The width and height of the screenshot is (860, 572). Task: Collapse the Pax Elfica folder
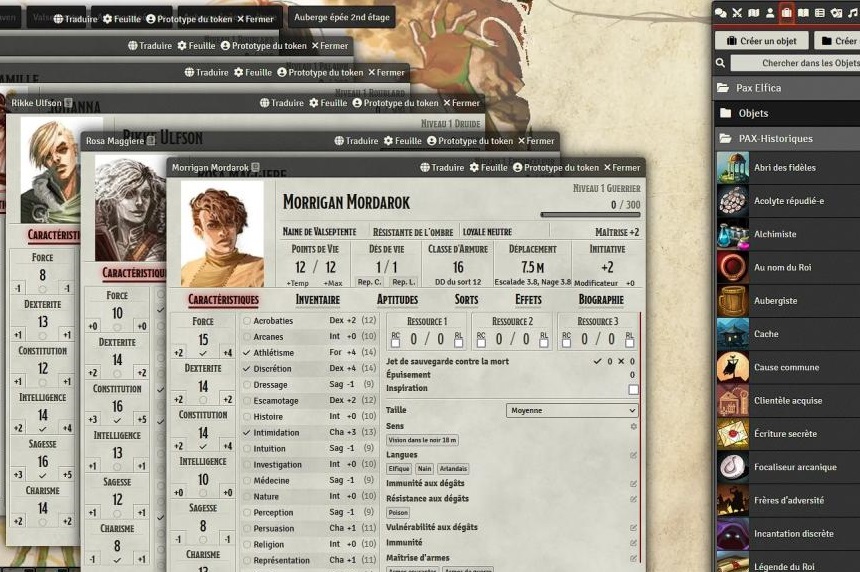tap(758, 88)
